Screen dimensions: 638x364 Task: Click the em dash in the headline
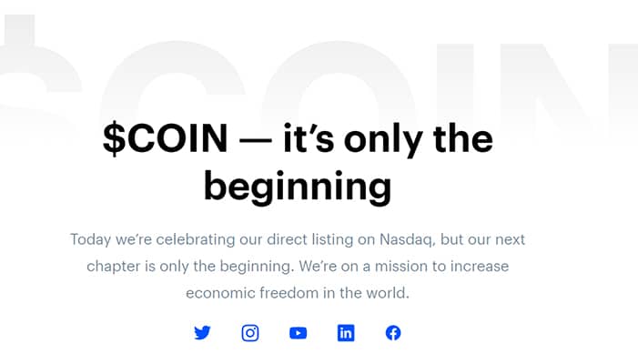(x=256, y=141)
